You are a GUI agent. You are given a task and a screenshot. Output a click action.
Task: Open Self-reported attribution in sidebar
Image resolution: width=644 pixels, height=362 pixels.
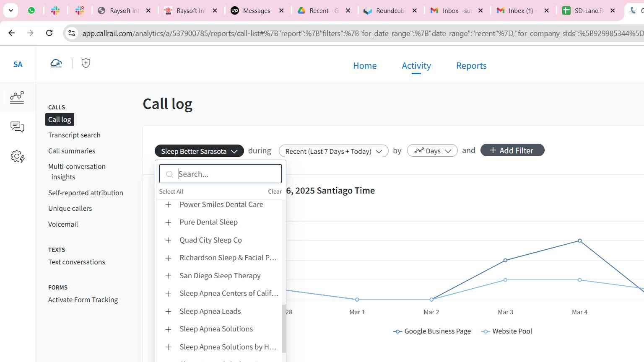point(86,193)
